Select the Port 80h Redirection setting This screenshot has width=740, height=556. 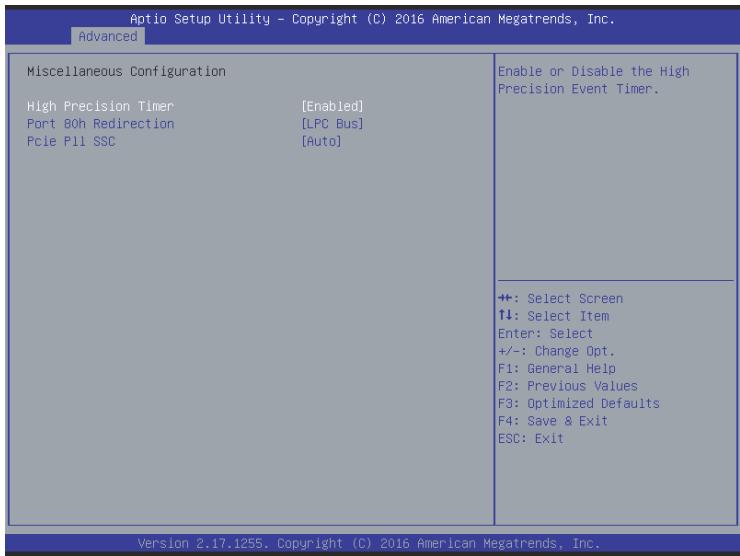101,124
